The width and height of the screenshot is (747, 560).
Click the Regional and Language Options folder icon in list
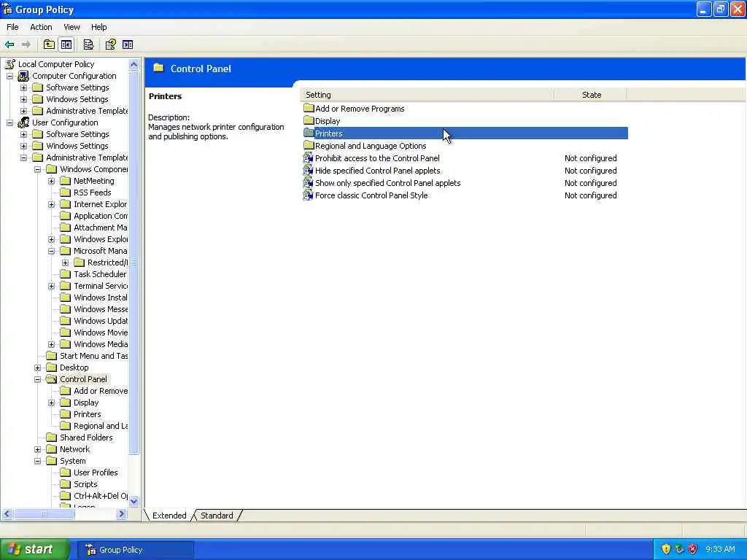309,145
